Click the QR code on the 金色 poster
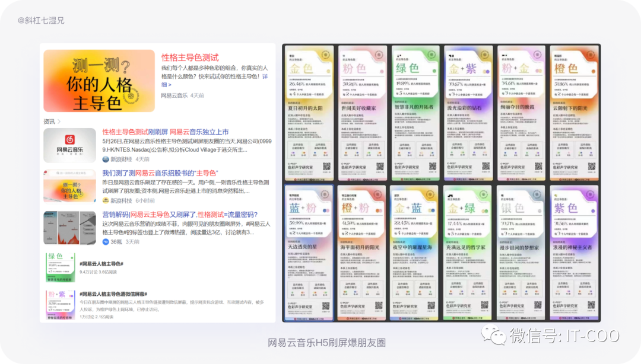641x364 pixels. 326,166
